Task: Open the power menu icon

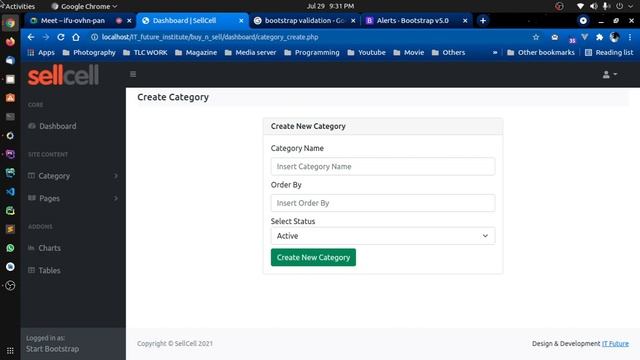Action: (x=620, y=6)
